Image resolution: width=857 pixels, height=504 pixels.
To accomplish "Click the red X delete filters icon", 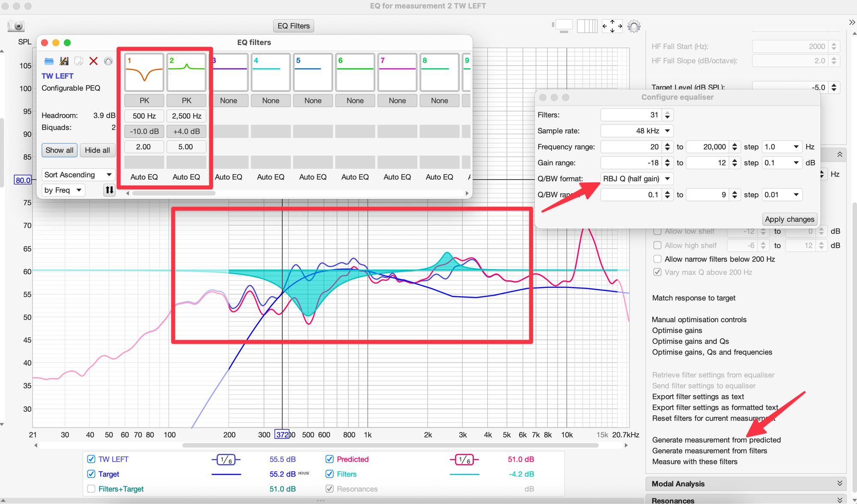I will tap(93, 61).
